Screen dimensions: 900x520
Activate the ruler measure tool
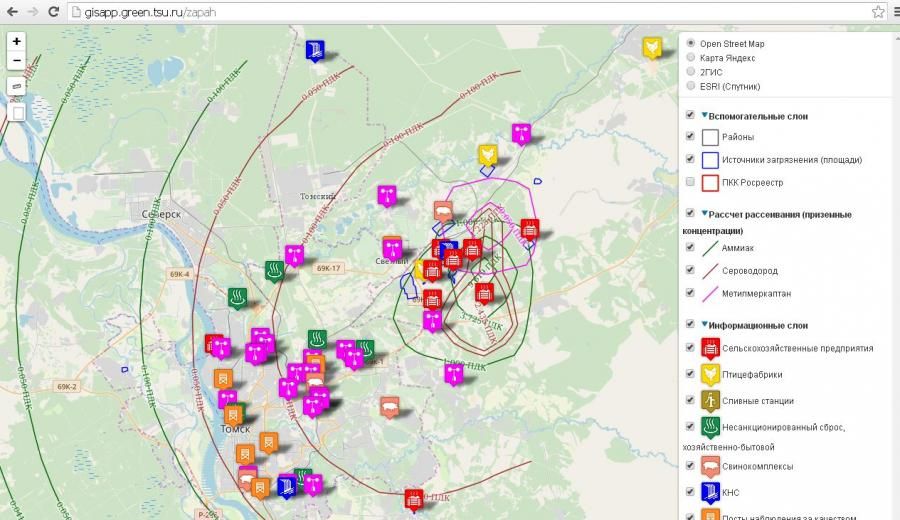(x=17, y=86)
